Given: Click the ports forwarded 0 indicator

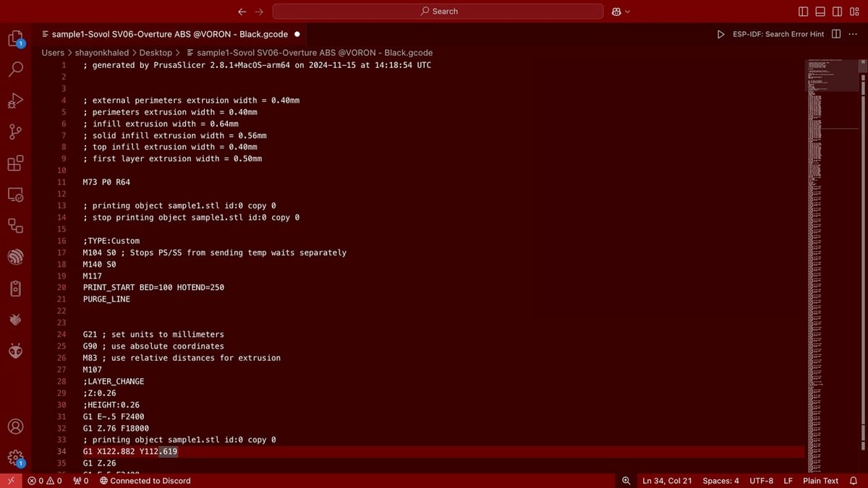Looking at the screenshot, I should [81, 481].
